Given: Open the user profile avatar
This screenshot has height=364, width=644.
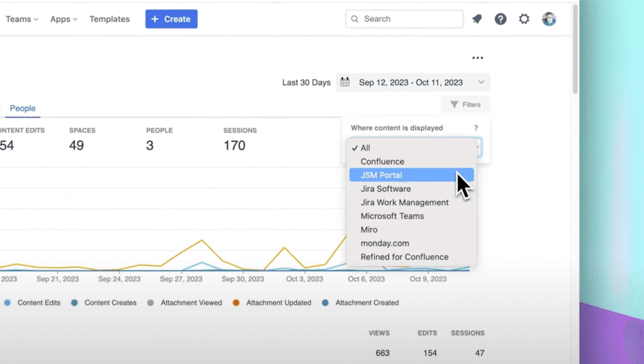Looking at the screenshot, I should coord(549,19).
